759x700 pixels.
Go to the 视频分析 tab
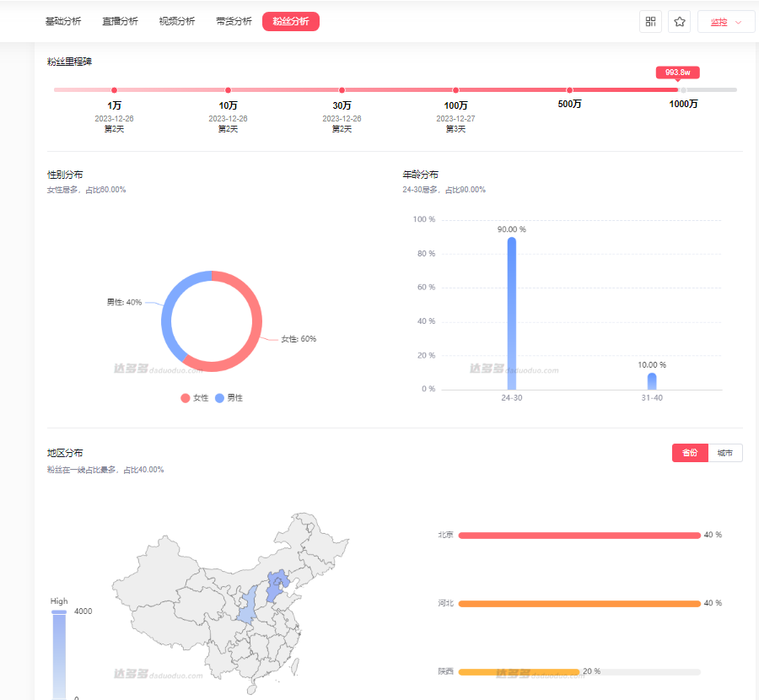tap(176, 22)
